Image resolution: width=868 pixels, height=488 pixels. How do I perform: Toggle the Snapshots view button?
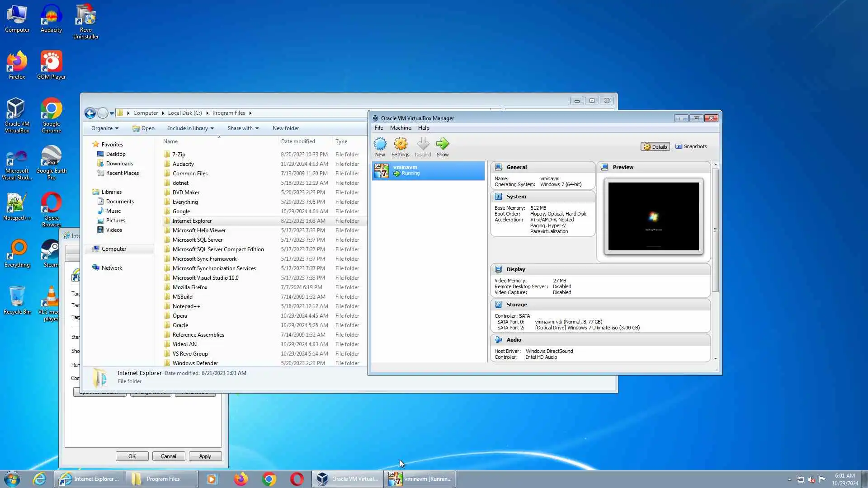(691, 146)
